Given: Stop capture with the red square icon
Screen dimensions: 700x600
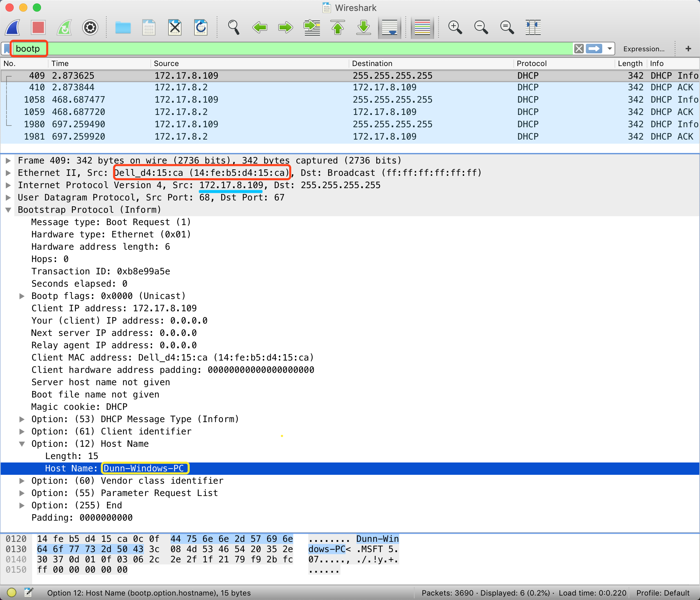Looking at the screenshot, I should pos(38,27).
